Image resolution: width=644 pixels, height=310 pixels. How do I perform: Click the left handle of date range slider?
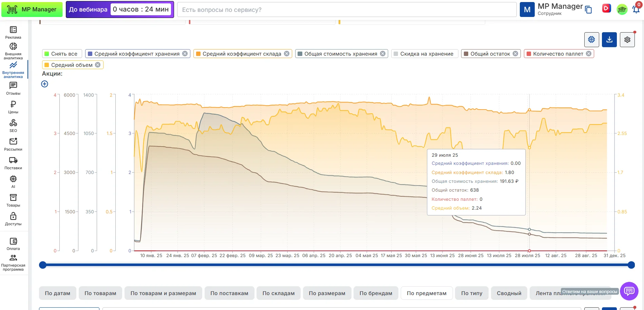[43, 265]
